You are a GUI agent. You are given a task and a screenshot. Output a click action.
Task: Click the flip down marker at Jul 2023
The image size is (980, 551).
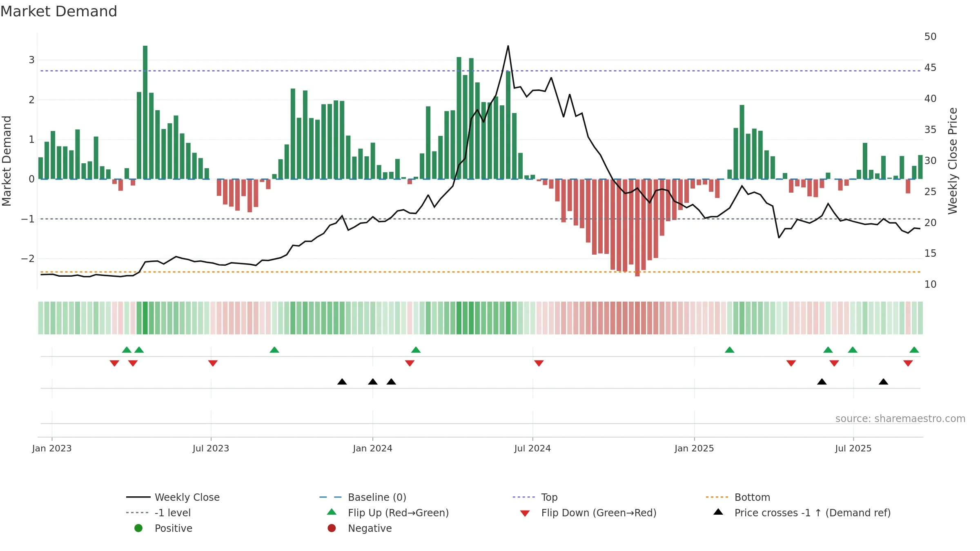click(213, 363)
